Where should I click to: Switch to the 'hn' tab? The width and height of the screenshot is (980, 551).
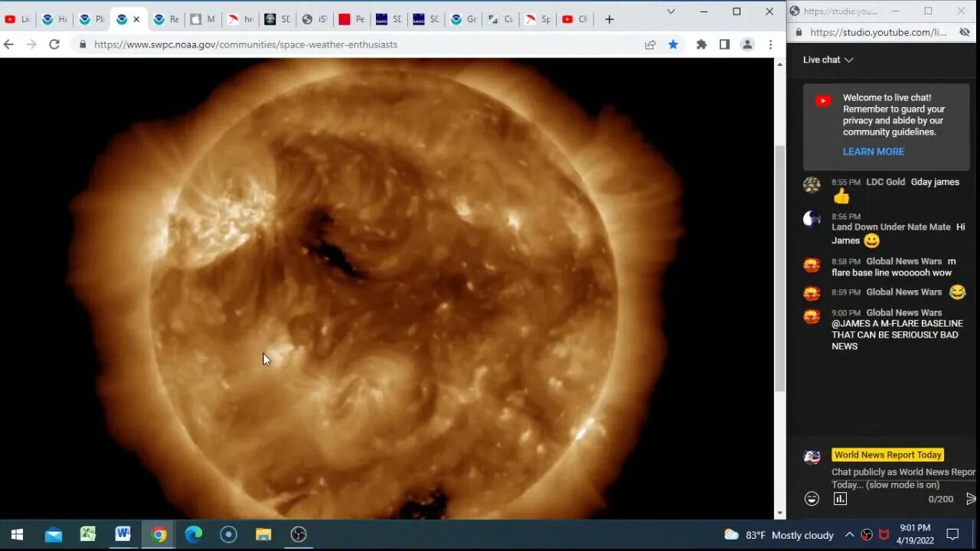coord(240,19)
